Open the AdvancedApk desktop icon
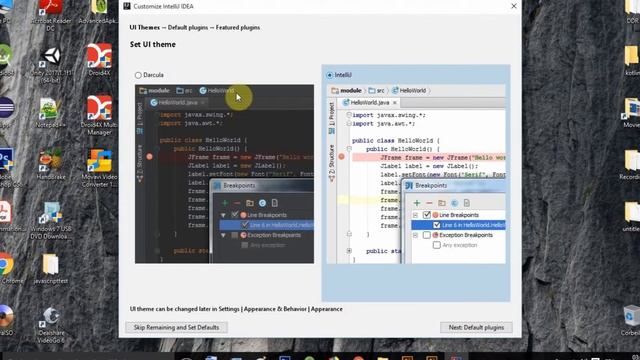 [99, 12]
